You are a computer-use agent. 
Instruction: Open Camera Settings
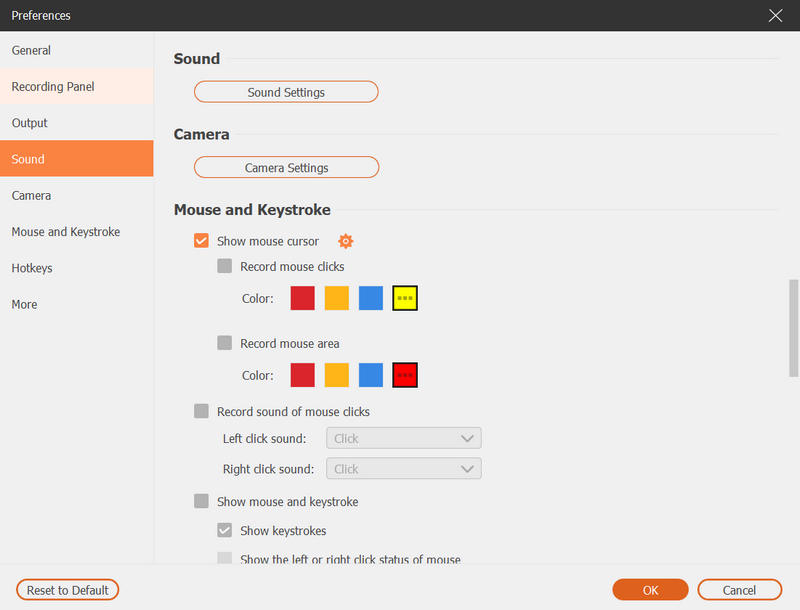(x=286, y=167)
